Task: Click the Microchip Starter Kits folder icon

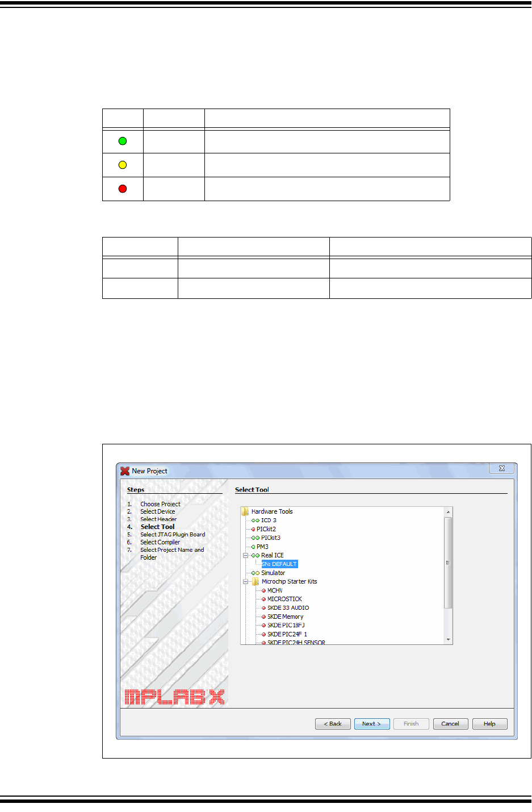Action: (255, 581)
